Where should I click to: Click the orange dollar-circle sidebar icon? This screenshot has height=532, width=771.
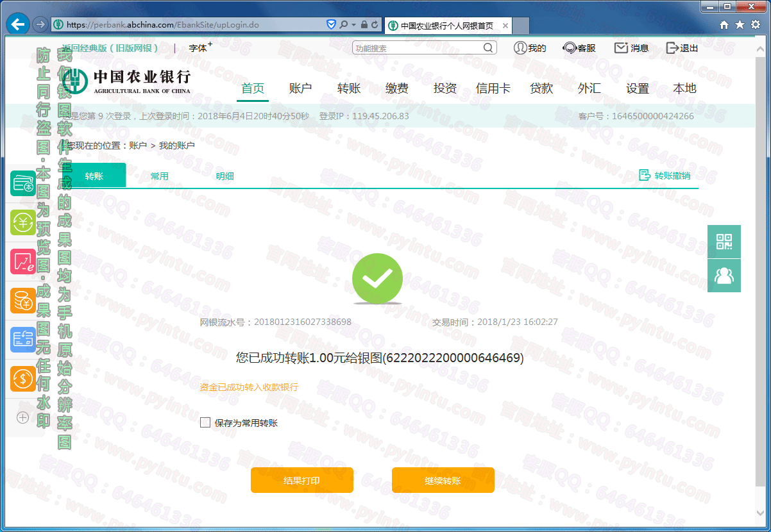coord(23,379)
